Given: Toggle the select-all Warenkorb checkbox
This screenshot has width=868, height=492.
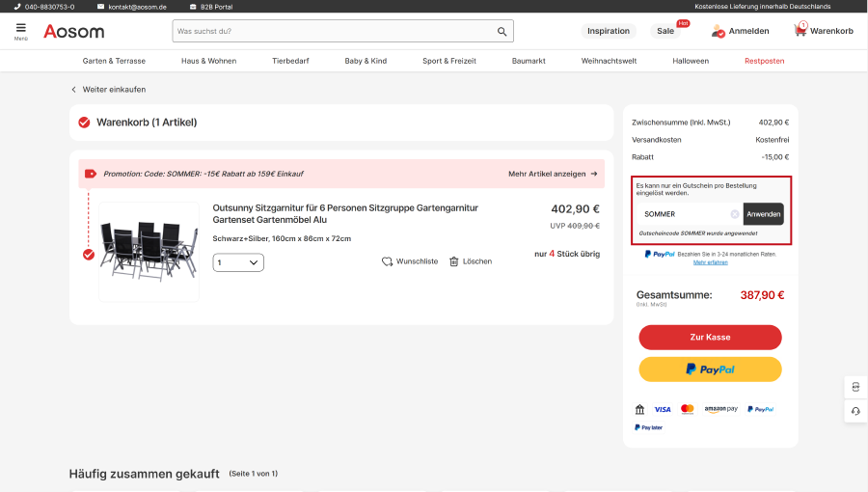Looking at the screenshot, I should [85, 123].
